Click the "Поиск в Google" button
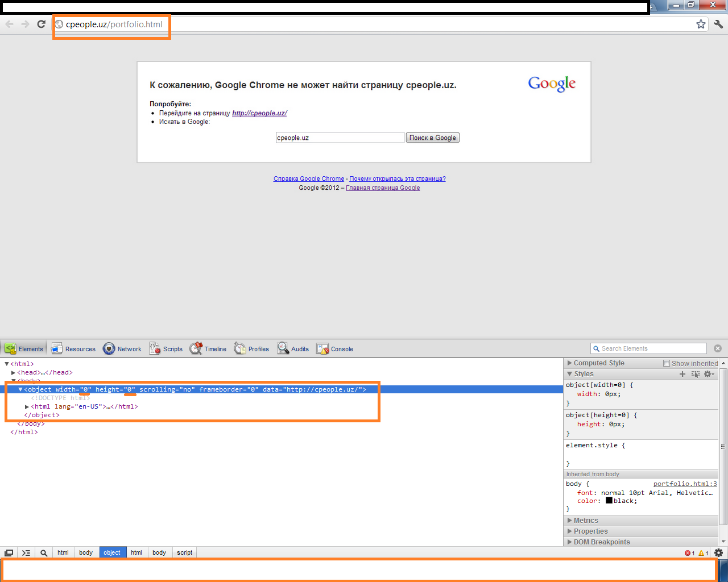The width and height of the screenshot is (728, 582). coord(433,138)
